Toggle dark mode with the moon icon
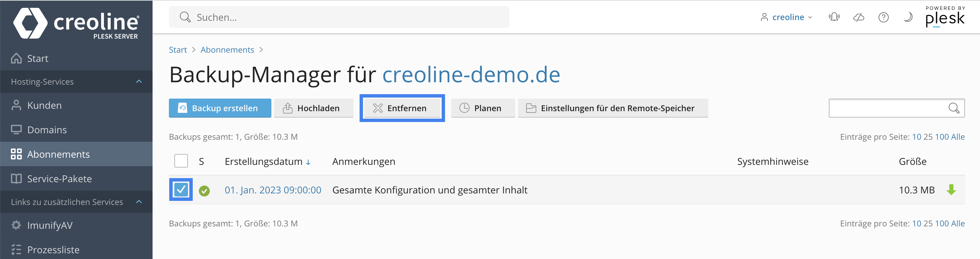Viewport: 980px width, 259px height. pyautogui.click(x=908, y=17)
